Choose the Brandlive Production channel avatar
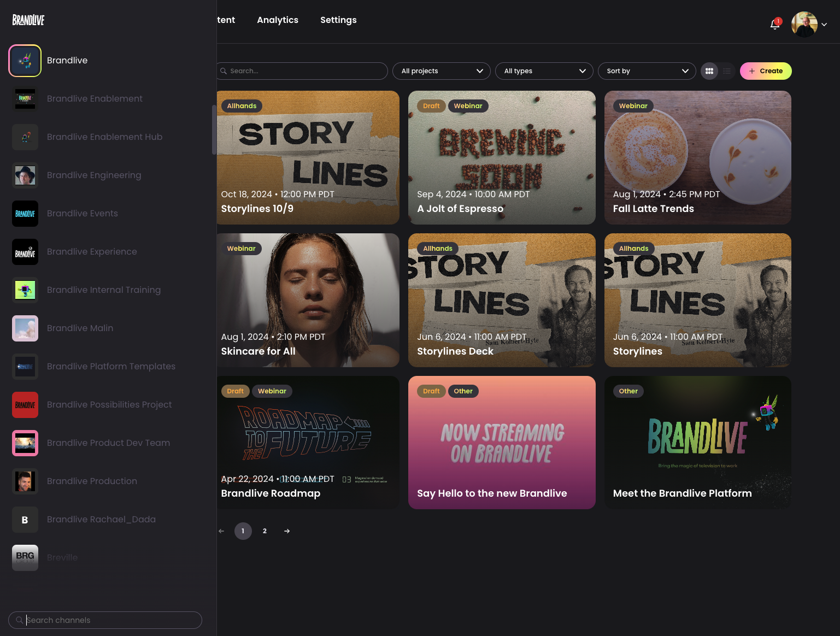The width and height of the screenshot is (840, 636). (25, 481)
